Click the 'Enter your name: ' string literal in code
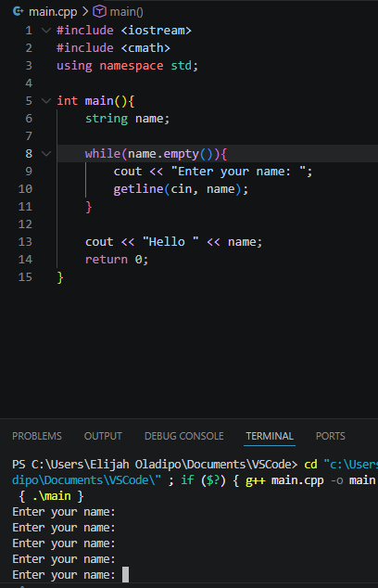Screen dimensions: 378x588 [x=238, y=172]
